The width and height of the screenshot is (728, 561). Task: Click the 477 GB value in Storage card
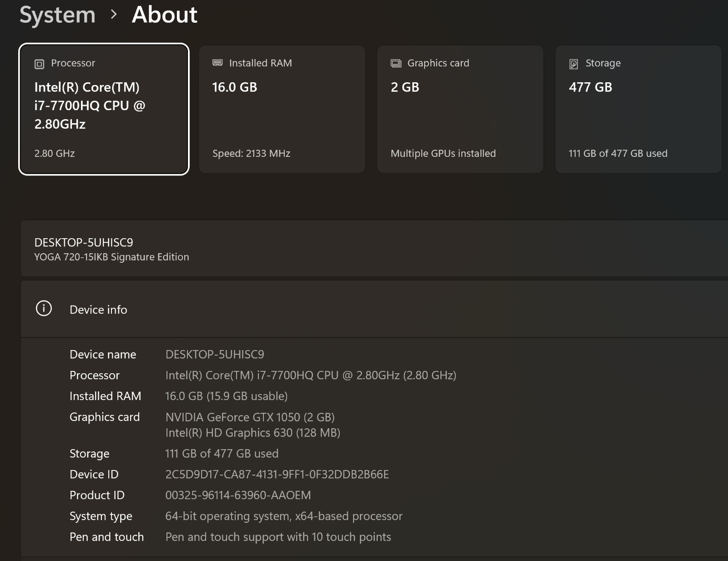[591, 87]
